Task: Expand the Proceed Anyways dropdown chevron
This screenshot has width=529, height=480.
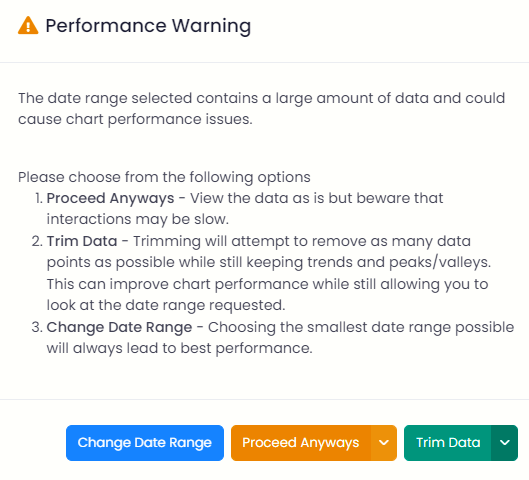Action: click(384, 443)
